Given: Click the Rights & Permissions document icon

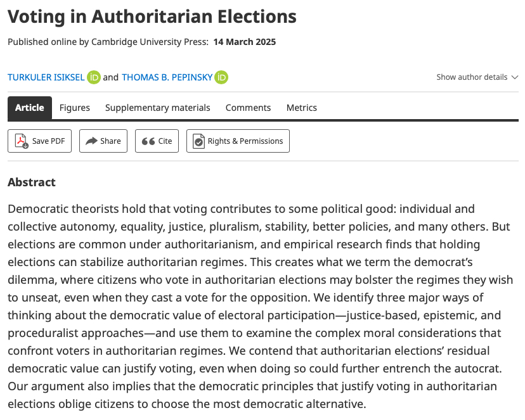Looking at the screenshot, I should tap(199, 141).
